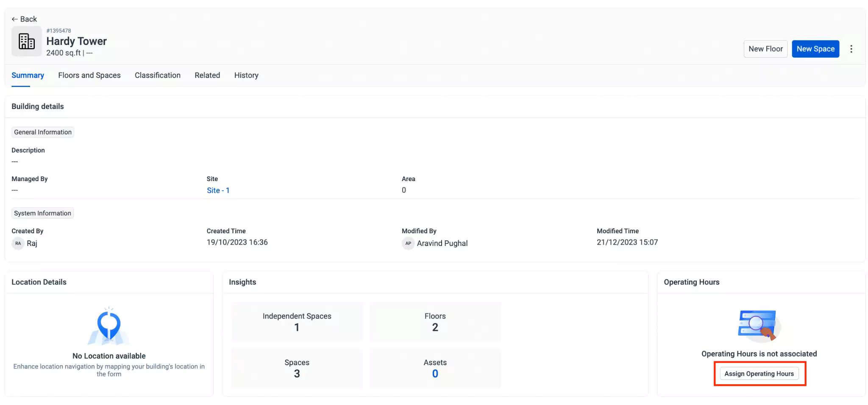Go to the Classification tab
Image resolution: width=868 pixels, height=405 pixels.
coord(158,75)
